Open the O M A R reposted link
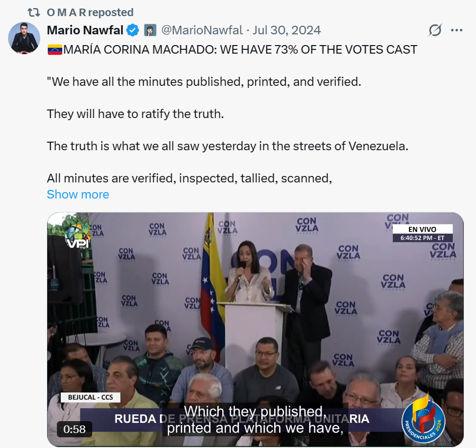This screenshot has height=448, width=476. (x=90, y=12)
